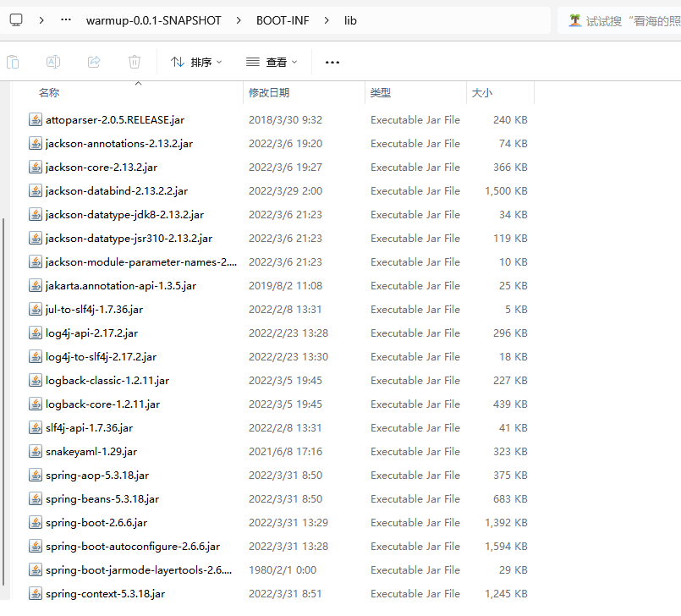Click the Rename toolbar icon
Image resolution: width=681 pixels, height=616 pixels.
(x=53, y=62)
